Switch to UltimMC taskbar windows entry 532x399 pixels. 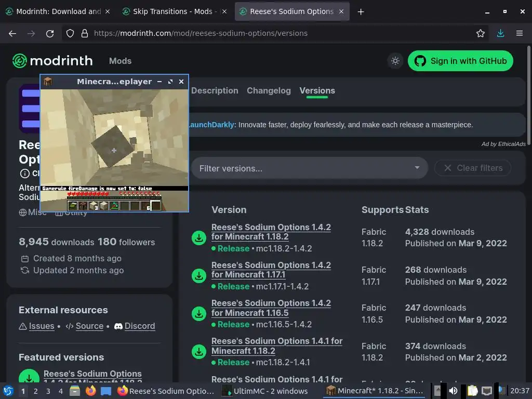pos(265,391)
